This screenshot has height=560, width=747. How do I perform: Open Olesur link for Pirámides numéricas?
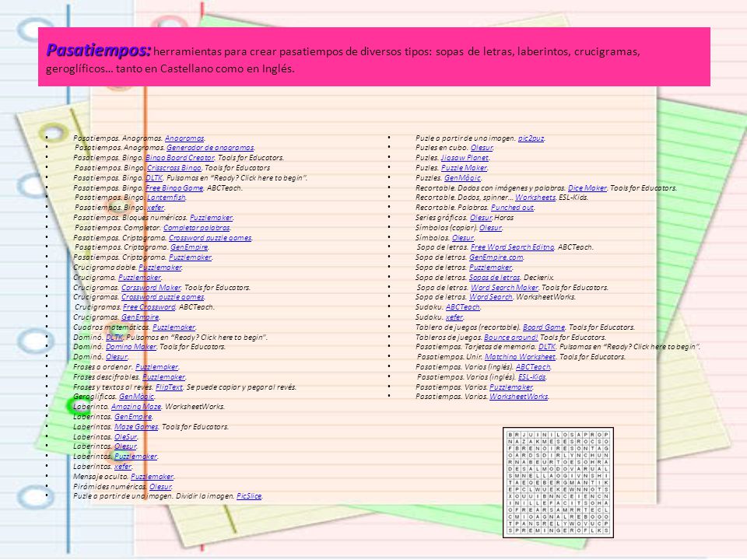(x=160, y=486)
